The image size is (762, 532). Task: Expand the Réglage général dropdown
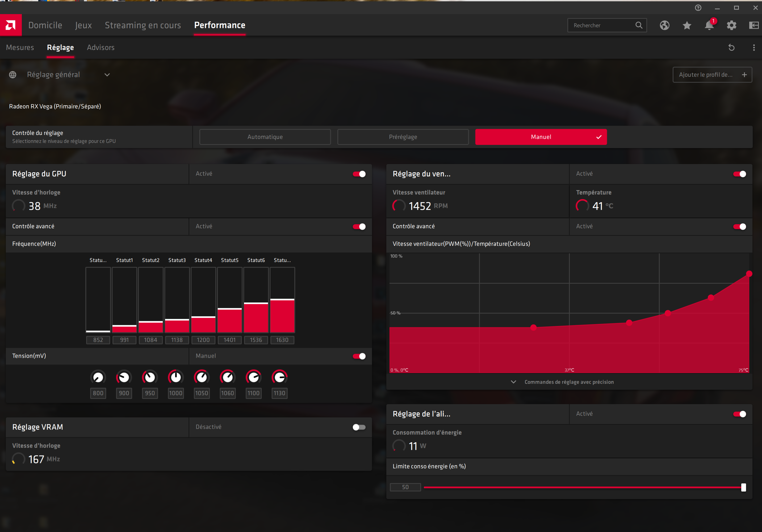click(x=107, y=75)
